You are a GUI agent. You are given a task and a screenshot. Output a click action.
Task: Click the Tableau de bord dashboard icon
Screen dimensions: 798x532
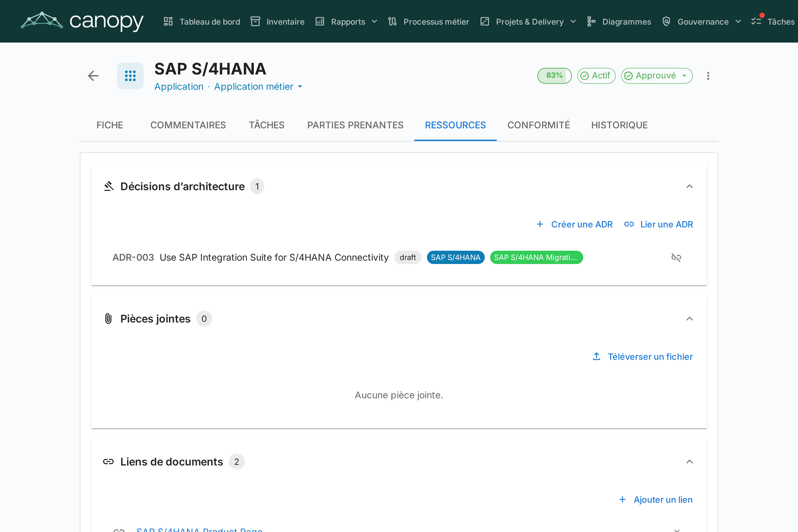pyautogui.click(x=168, y=21)
